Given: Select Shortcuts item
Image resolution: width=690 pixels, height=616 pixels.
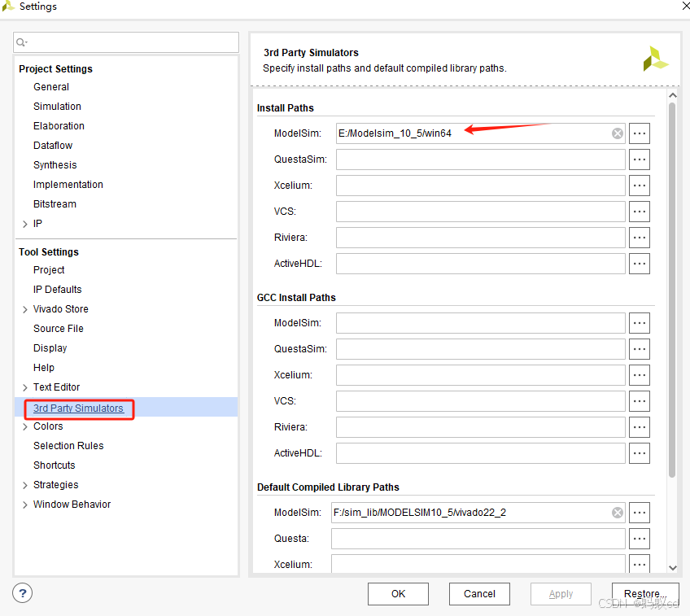Looking at the screenshot, I should 55,465.
